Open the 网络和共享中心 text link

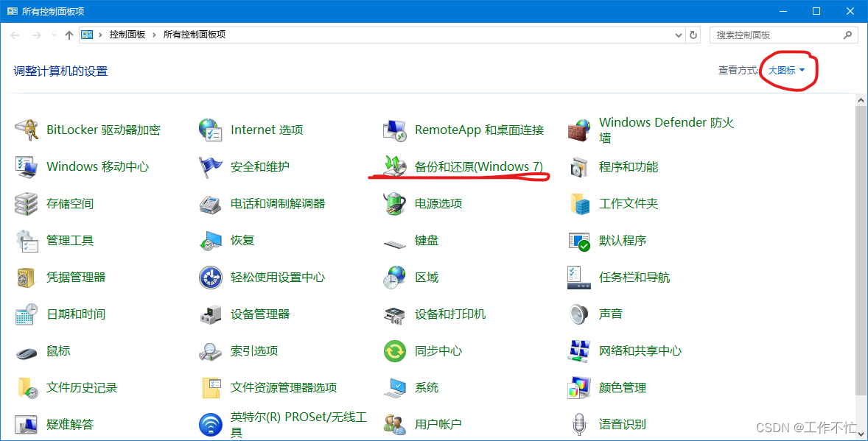tap(640, 350)
